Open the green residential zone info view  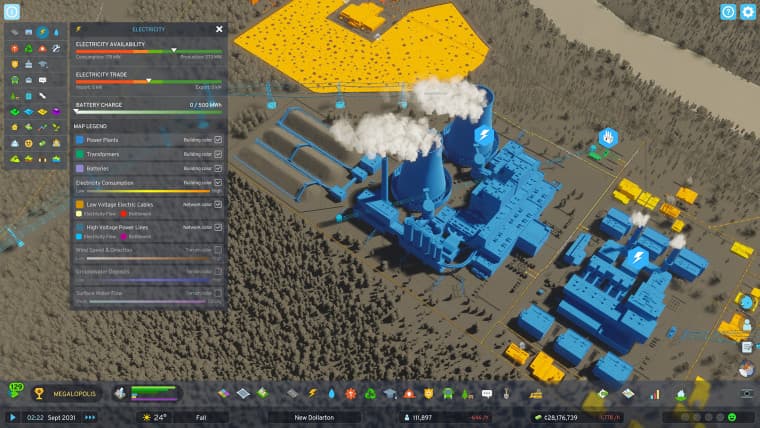click(x=15, y=111)
